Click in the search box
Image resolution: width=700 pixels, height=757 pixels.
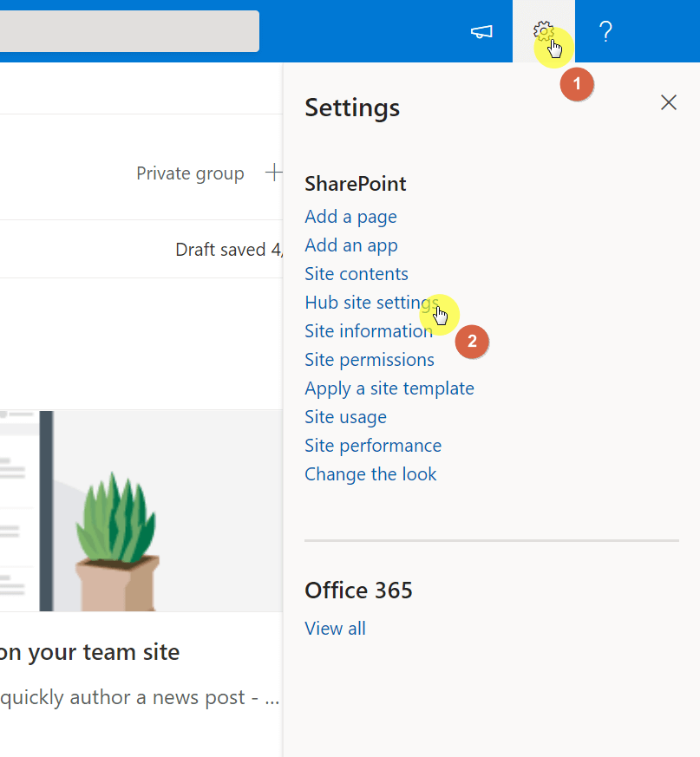[129, 31]
